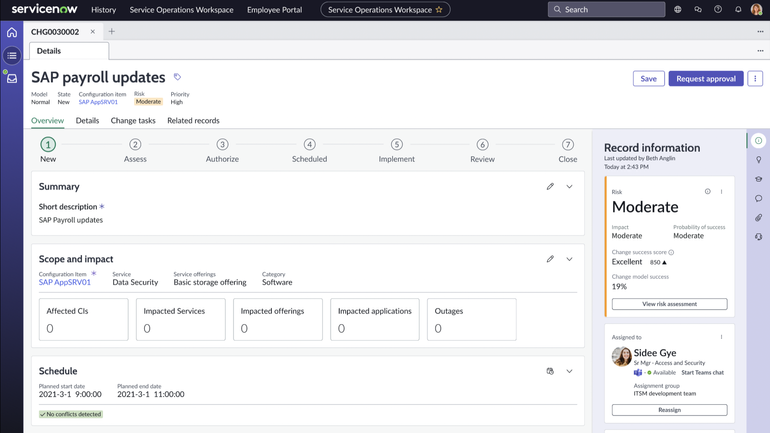Open the graduation cap icon in right rail
The image size is (770, 433).
[758, 179]
